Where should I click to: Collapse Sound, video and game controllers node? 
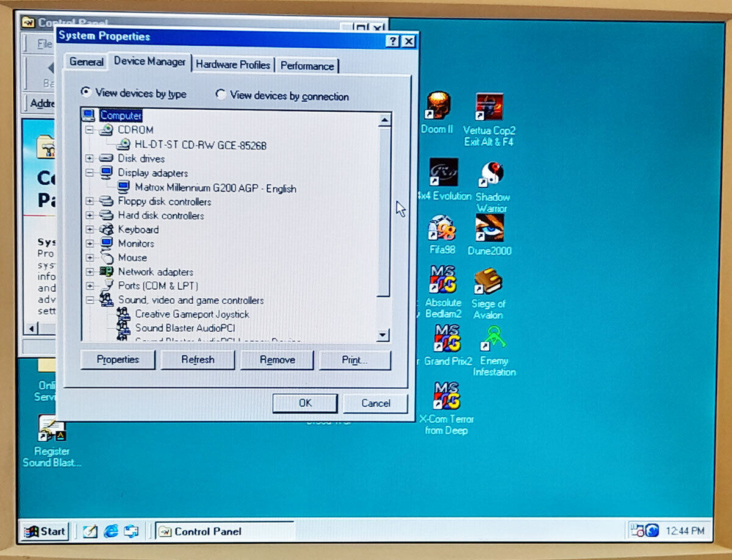click(90, 300)
